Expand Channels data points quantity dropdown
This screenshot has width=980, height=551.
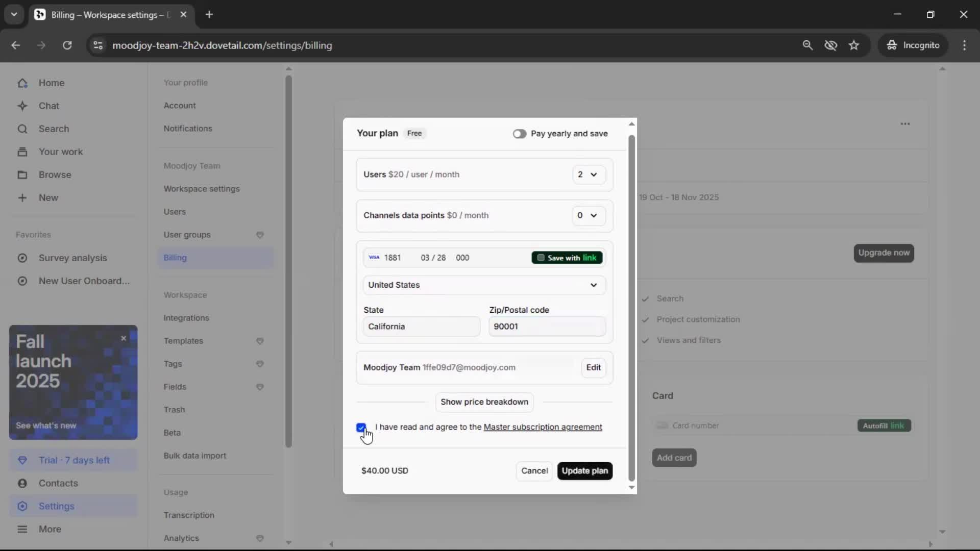click(588, 215)
